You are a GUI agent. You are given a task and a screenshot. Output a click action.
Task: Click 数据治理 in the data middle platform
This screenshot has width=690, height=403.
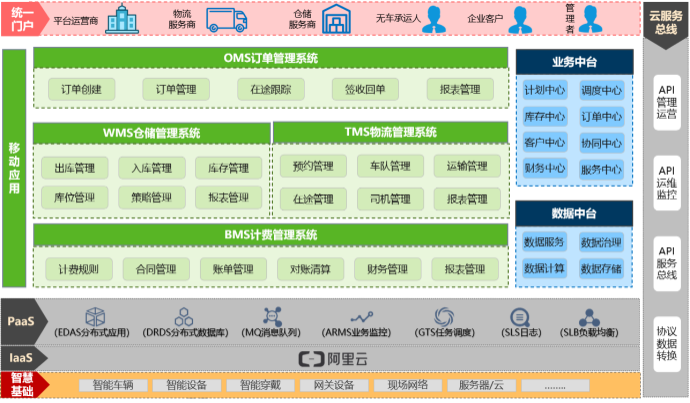click(602, 243)
